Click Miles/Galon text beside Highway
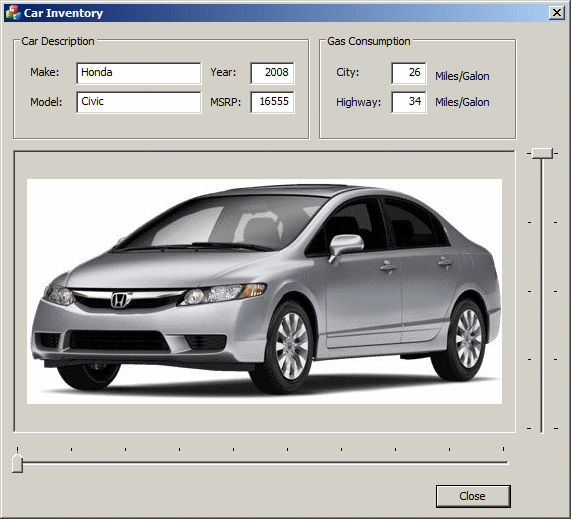571x519 pixels. click(462, 102)
